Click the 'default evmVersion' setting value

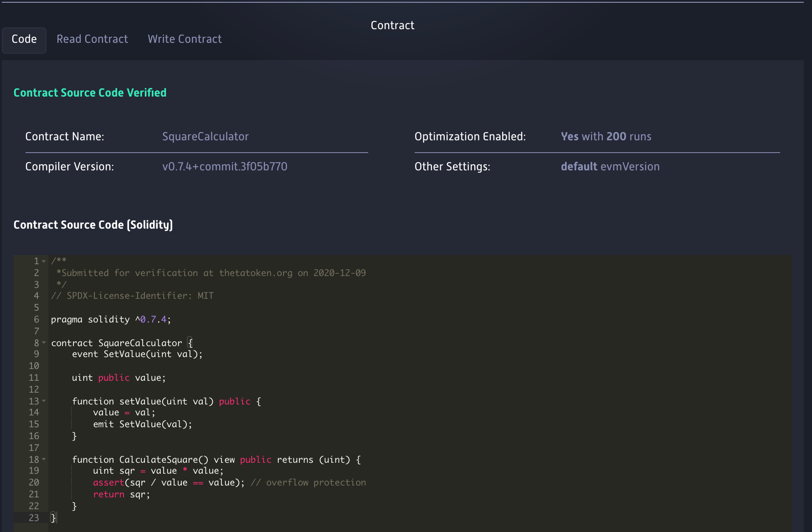point(610,167)
